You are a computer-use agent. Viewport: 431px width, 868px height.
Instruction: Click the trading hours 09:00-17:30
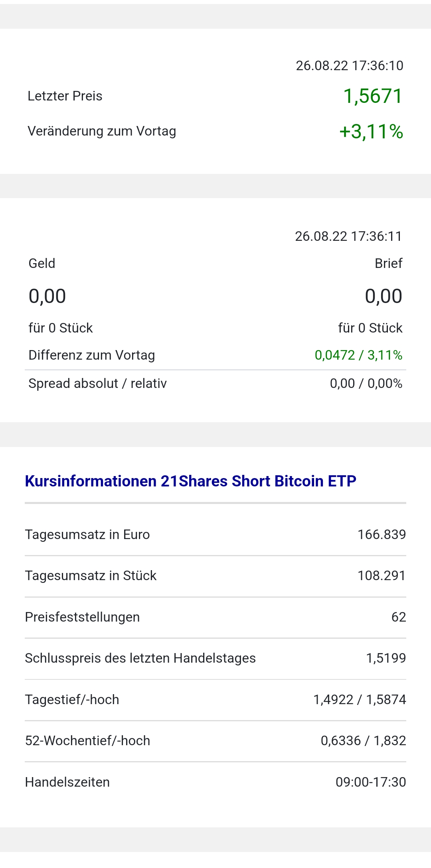coord(371,782)
